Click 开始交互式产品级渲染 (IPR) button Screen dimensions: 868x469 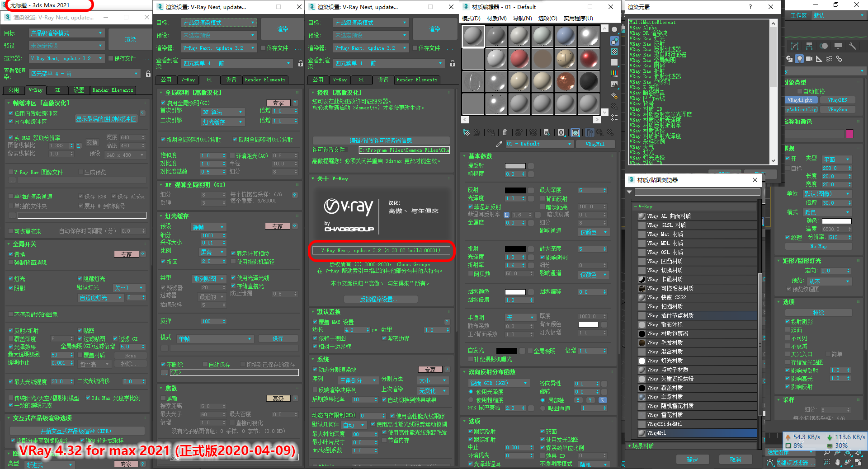[76, 431]
